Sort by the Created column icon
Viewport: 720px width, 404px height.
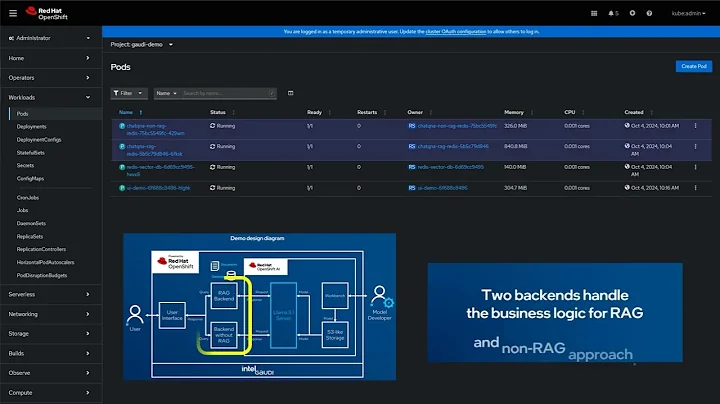click(x=652, y=112)
